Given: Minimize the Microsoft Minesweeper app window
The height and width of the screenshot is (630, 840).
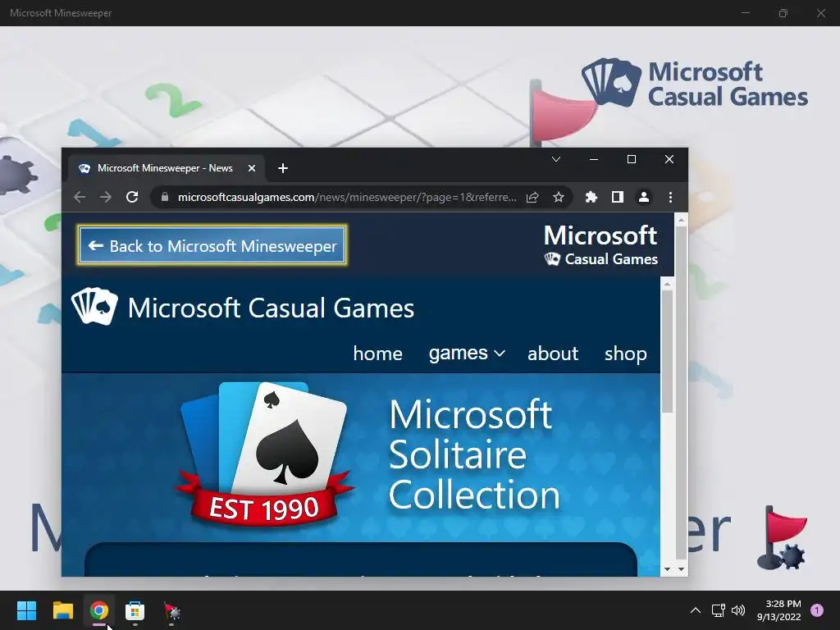Looking at the screenshot, I should point(746,13).
